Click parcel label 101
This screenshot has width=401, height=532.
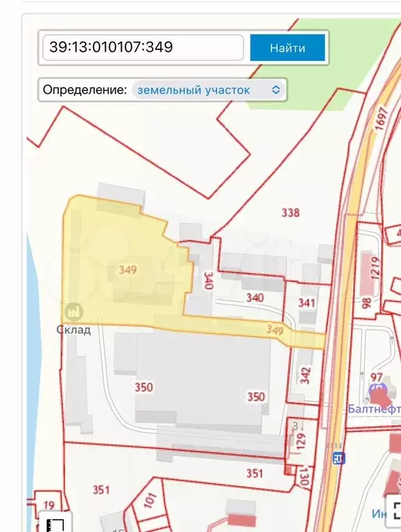[150, 500]
